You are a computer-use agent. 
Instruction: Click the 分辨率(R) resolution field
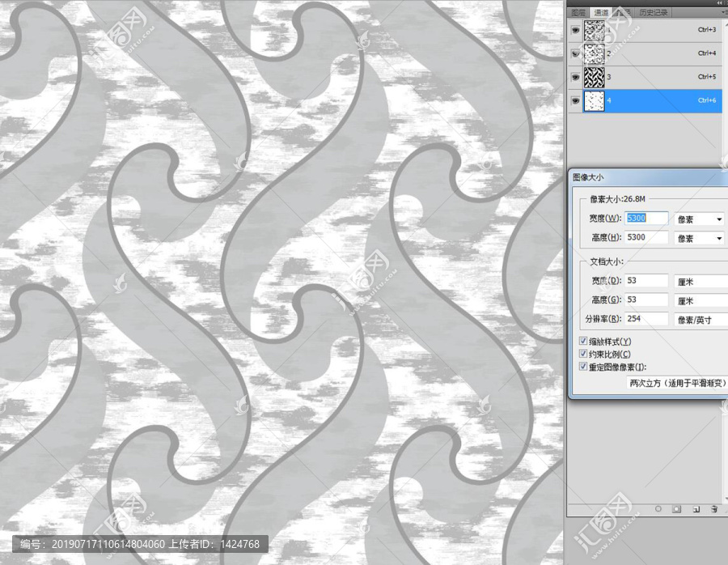click(x=646, y=318)
